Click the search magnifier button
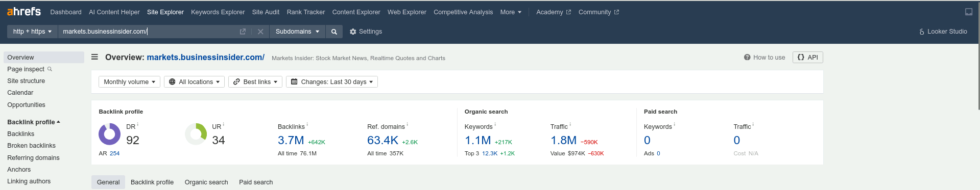 click(x=334, y=32)
